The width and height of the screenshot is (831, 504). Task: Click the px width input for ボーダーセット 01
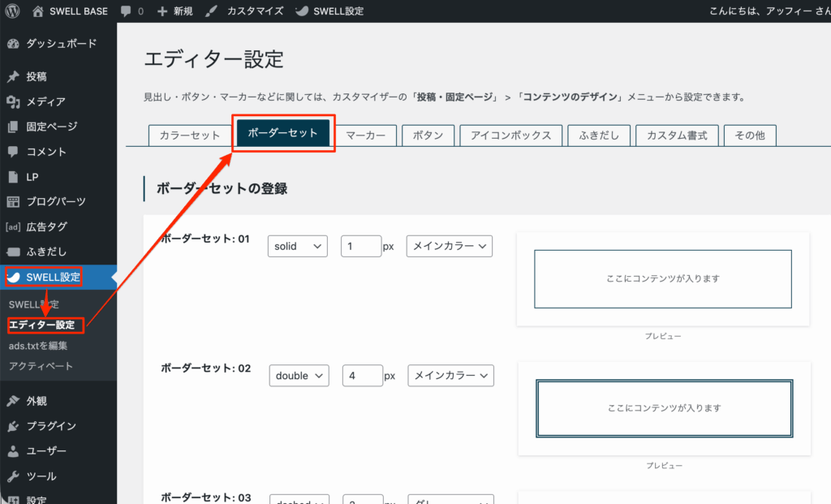tap(361, 246)
